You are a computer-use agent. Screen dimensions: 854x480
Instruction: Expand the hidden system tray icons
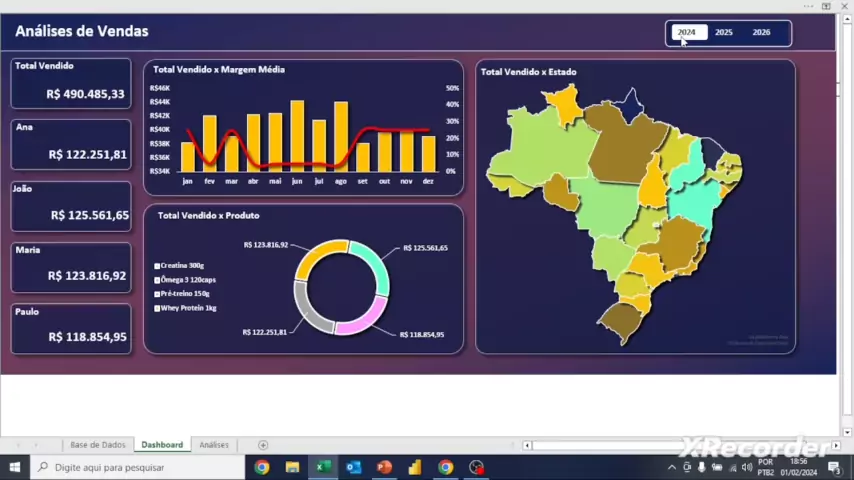(x=673, y=467)
